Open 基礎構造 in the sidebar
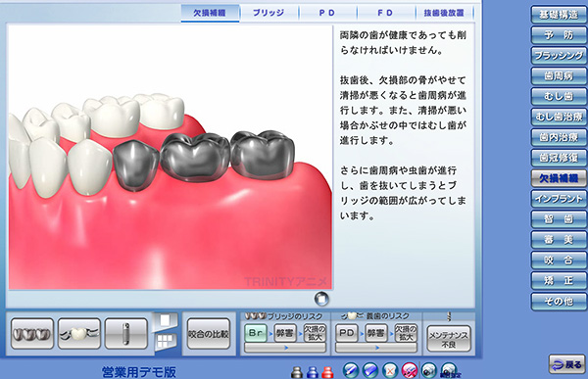 (559, 15)
